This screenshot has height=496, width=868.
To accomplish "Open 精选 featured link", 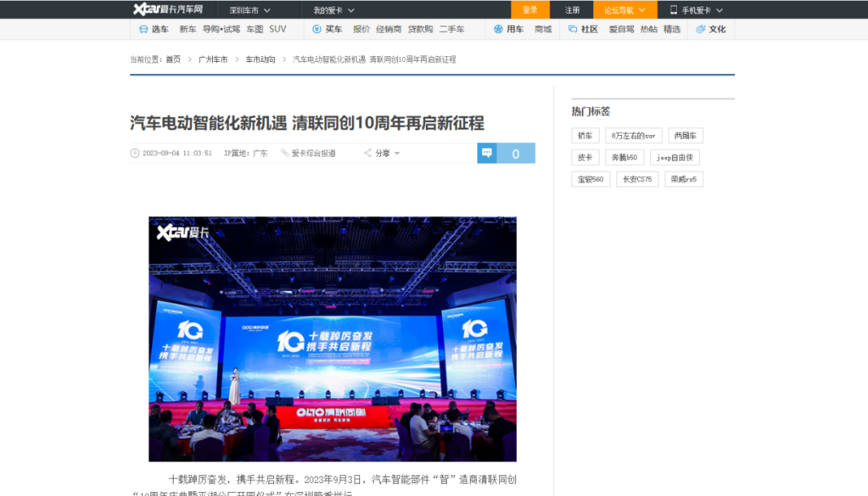I will [x=672, y=29].
